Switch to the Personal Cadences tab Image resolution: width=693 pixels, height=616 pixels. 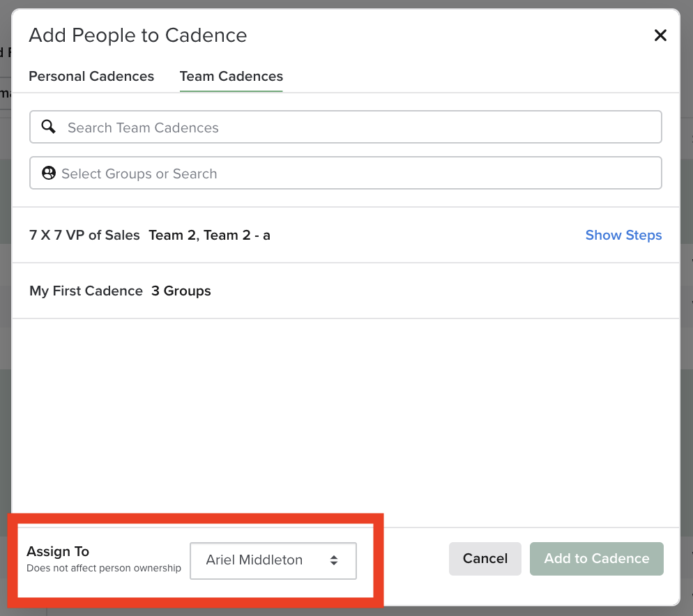91,76
